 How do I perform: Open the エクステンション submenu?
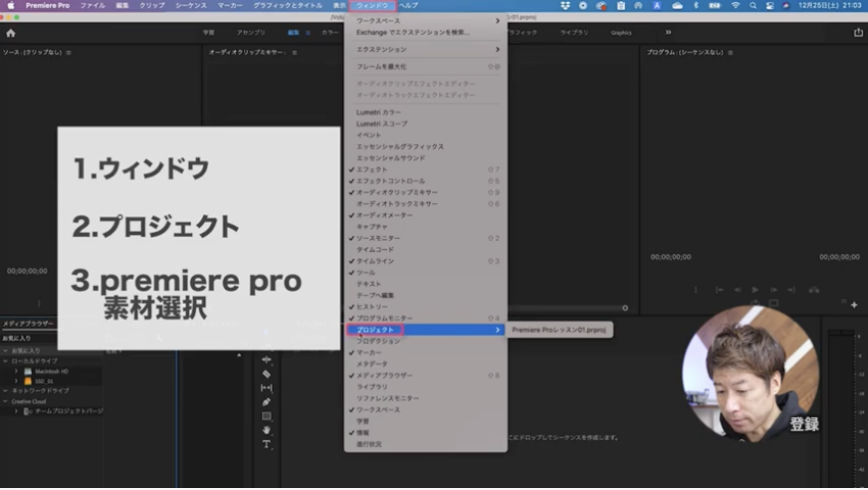pyautogui.click(x=425, y=49)
